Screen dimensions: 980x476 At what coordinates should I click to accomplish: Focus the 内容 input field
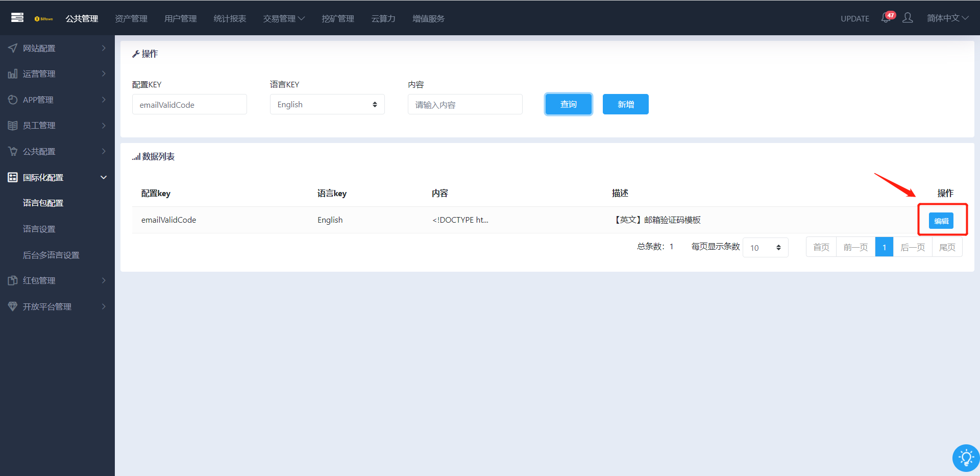point(465,104)
